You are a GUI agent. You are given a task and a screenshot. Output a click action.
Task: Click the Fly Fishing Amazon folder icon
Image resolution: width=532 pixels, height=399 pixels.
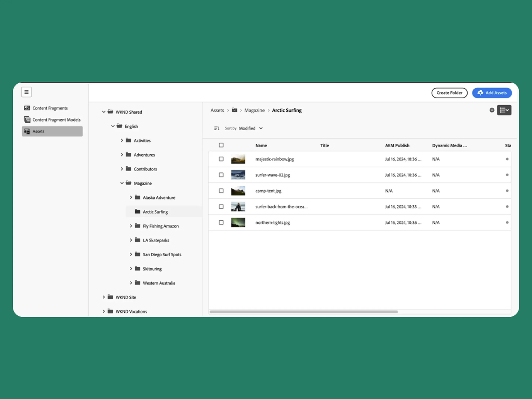coord(138,226)
